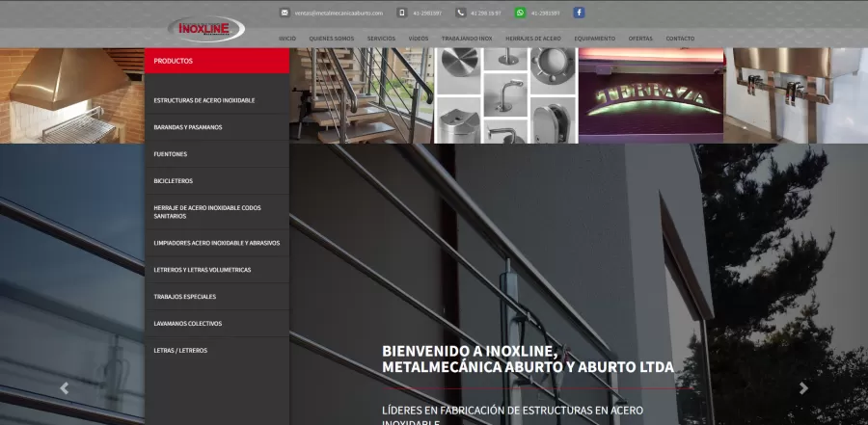This screenshot has width=868, height=425.
Task: Open the WhatsApp icon
Action: [x=520, y=13]
